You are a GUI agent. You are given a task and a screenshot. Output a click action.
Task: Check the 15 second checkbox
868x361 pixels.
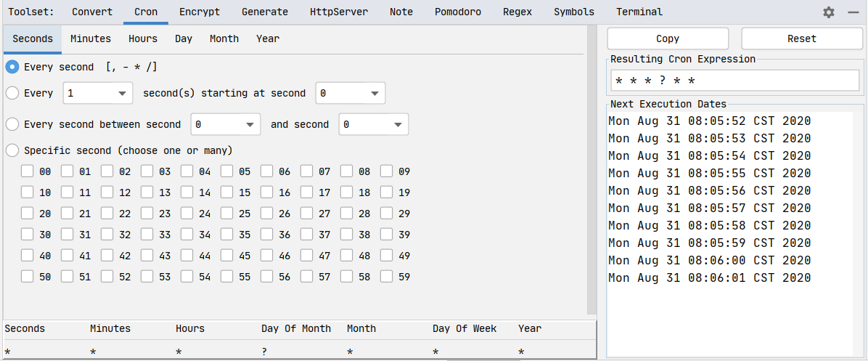tap(226, 192)
